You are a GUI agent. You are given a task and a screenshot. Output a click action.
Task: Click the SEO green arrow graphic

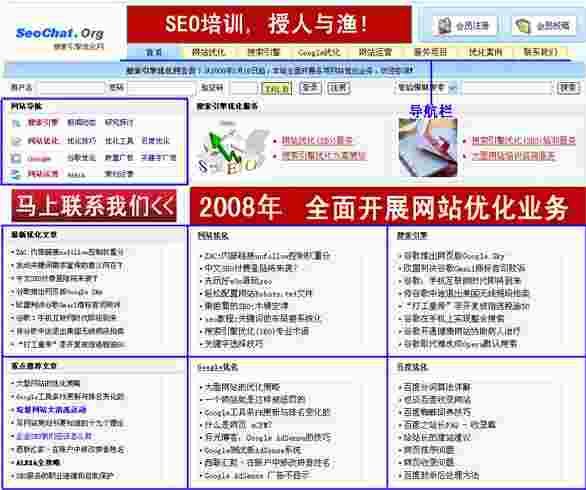point(232,149)
